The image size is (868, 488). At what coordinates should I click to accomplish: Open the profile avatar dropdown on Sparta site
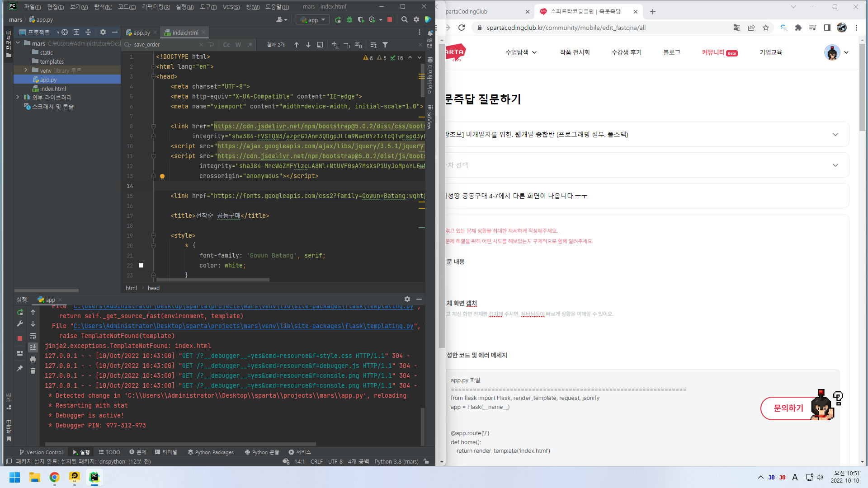pos(836,52)
